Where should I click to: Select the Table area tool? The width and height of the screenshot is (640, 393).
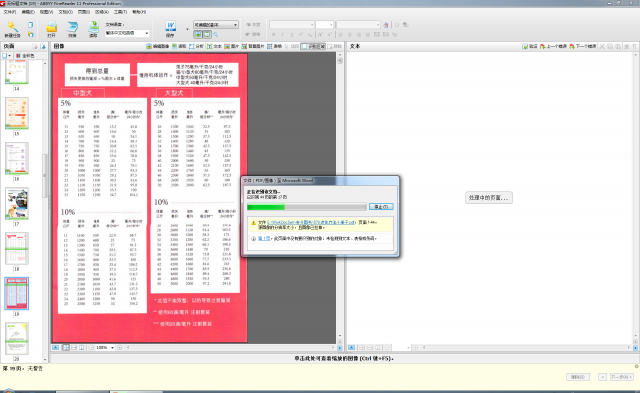[x=274, y=47]
